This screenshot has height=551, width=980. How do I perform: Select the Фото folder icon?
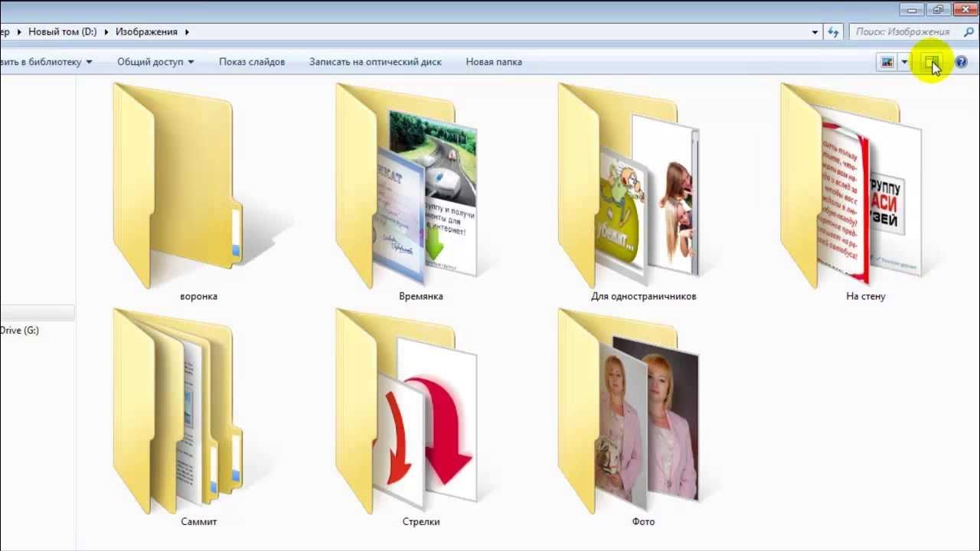pyautogui.click(x=628, y=411)
